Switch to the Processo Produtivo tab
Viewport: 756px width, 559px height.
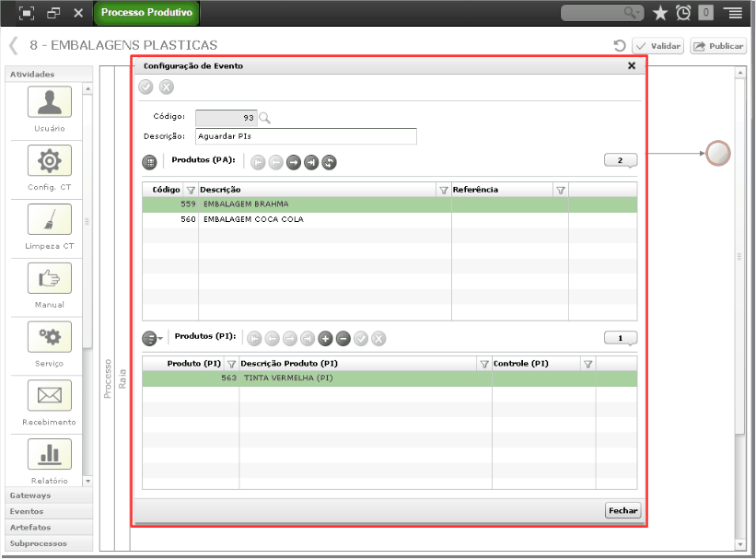point(146,13)
